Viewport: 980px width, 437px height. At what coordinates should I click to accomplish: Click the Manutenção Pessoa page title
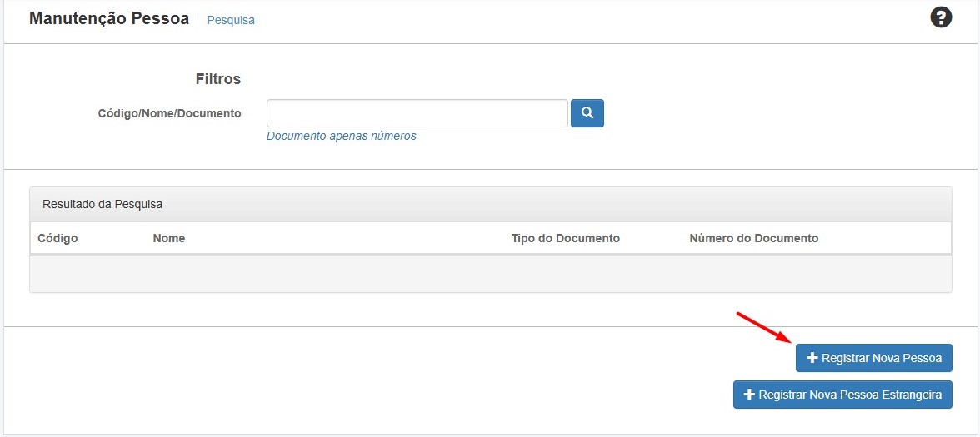pyautogui.click(x=109, y=18)
